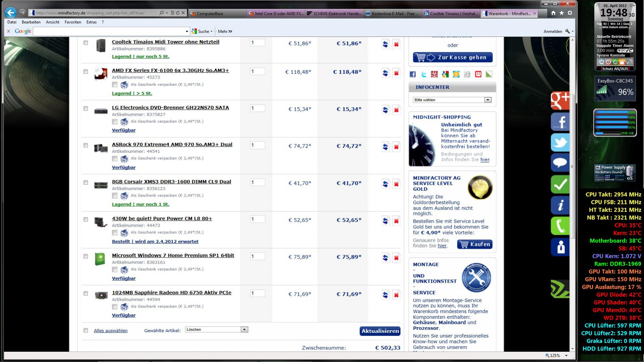
Task: Click Service Level Gold 'Kaufen' button
Action: pos(475,244)
